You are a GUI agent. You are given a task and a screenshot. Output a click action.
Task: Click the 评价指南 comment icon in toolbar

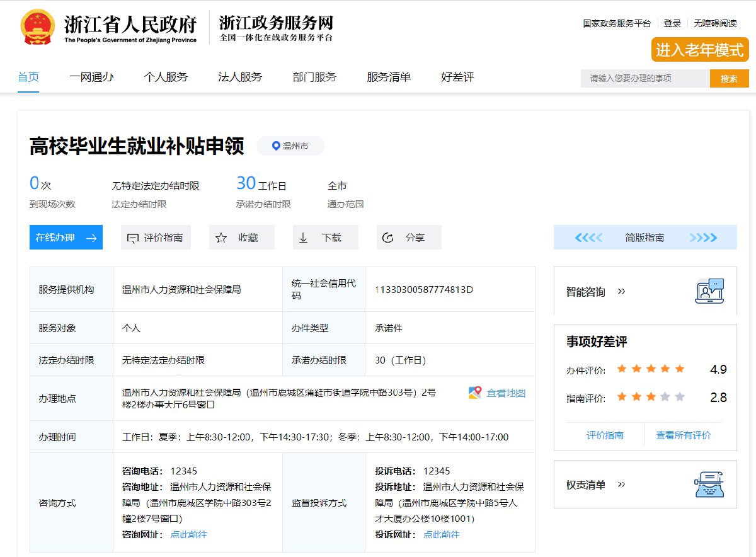pyautogui.click(x=132, y=238)
